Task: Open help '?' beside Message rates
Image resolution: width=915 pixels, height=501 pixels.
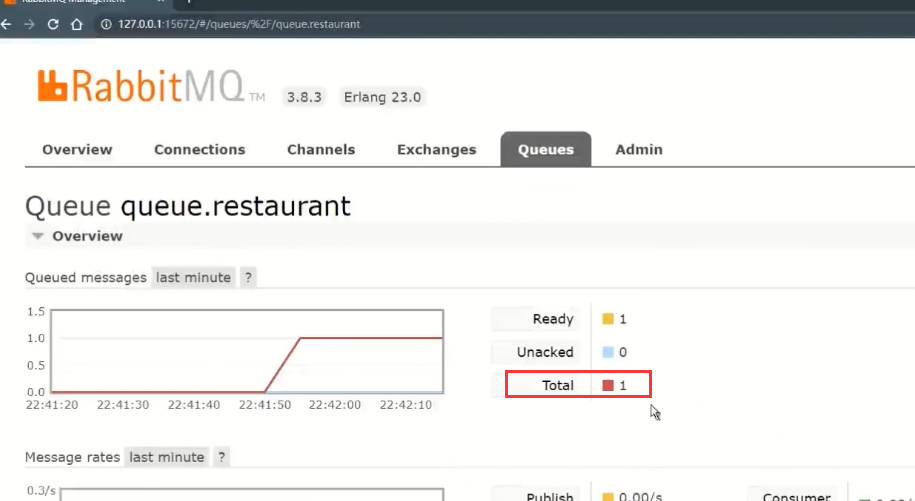Action: coord(222,457)
